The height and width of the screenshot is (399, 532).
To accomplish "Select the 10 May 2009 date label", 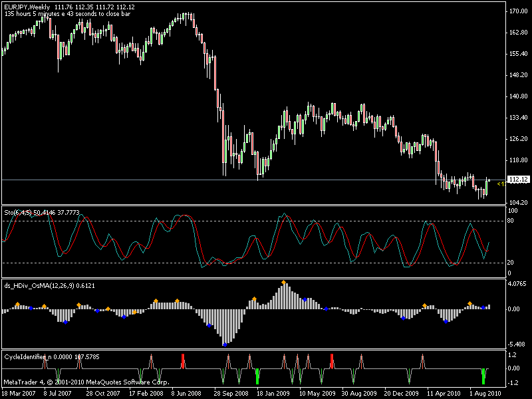I will coord(317,394).
